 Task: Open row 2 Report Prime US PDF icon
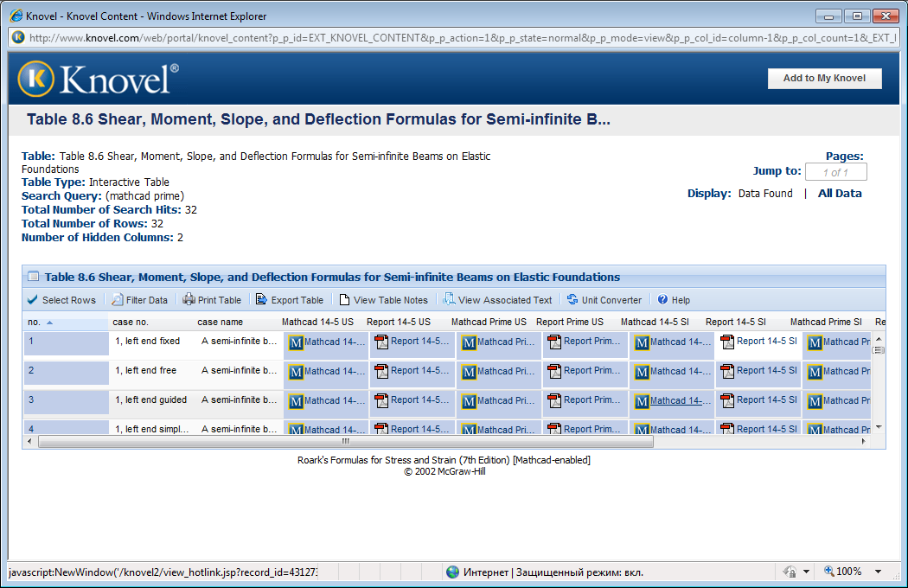click(555, 371)
